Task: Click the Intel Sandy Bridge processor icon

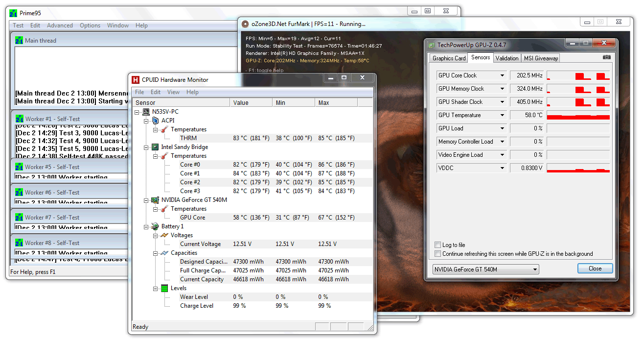Action: [x=156, y=147]
